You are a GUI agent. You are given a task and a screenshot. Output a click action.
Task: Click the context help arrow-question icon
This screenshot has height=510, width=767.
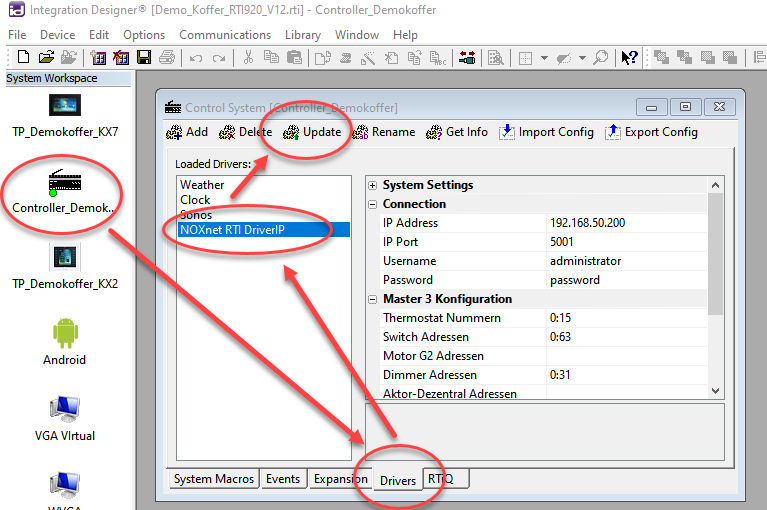pyautogui.click(x=629, y=58)
